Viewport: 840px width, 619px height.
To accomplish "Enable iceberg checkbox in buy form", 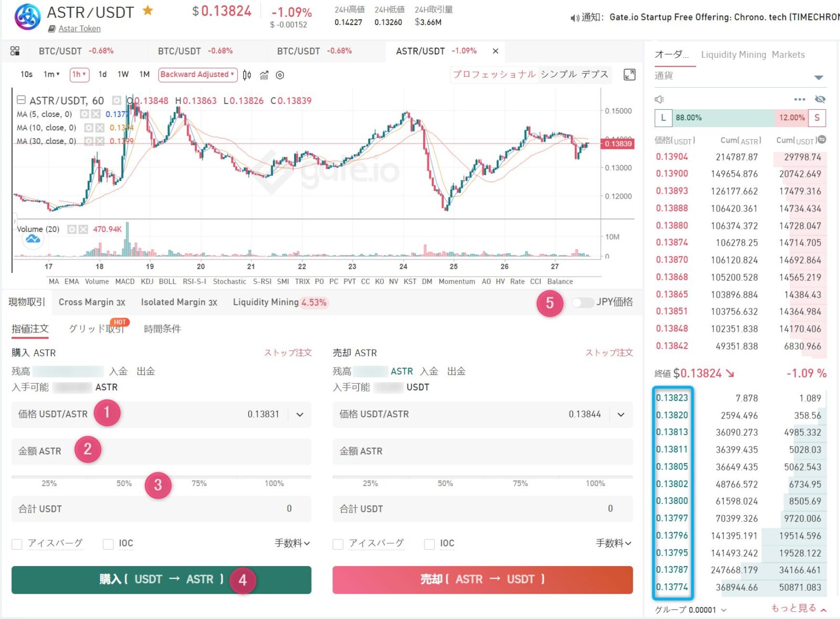I will pyautogui.click(x=17, y=544).
